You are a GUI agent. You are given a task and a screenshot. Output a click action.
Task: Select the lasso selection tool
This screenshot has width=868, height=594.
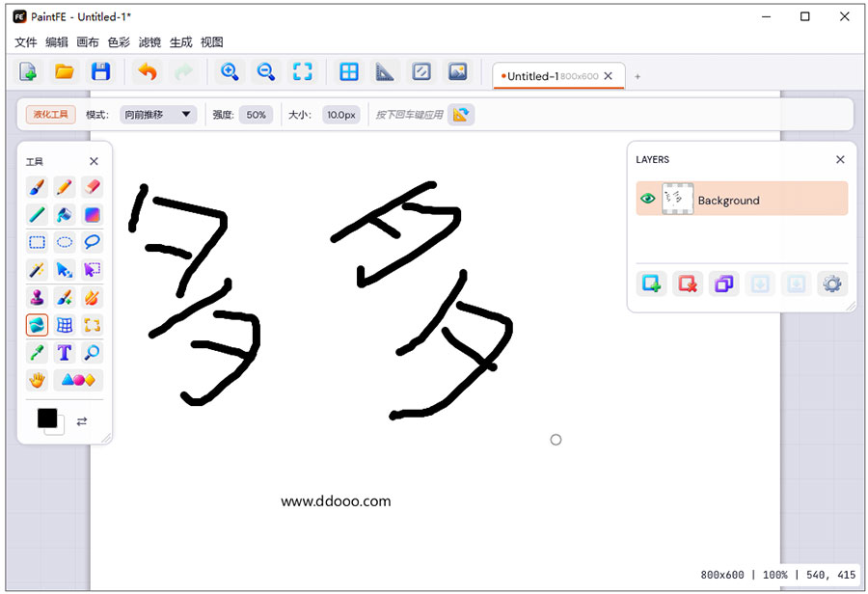[x=92, y=242]
